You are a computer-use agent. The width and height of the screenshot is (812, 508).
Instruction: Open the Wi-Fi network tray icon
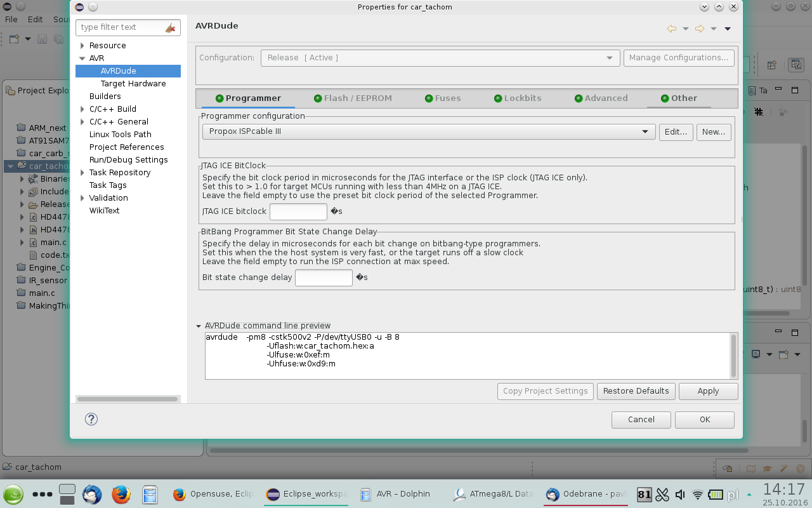coord(698,495)
